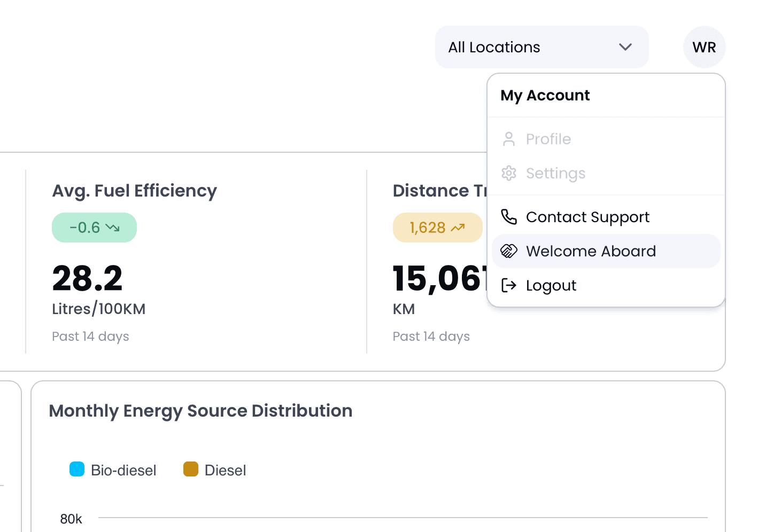Click the Profile person icon

click(x=508, y=139)
